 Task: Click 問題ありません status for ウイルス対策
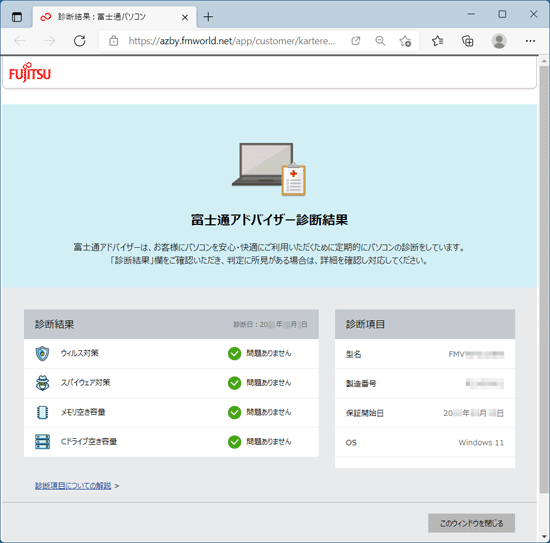(x=269, y=353)
